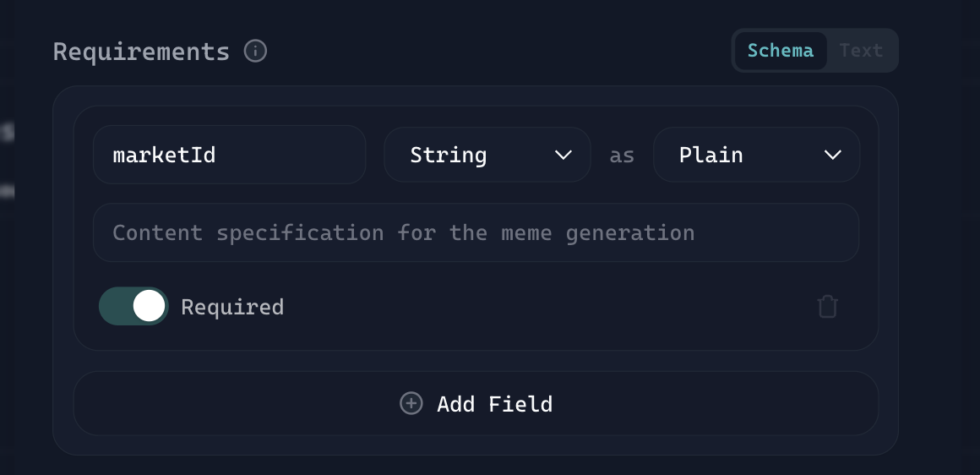The image size is (980, 475).
Task: Delete the marketId field with trash icon
Action: pos(828,306)
